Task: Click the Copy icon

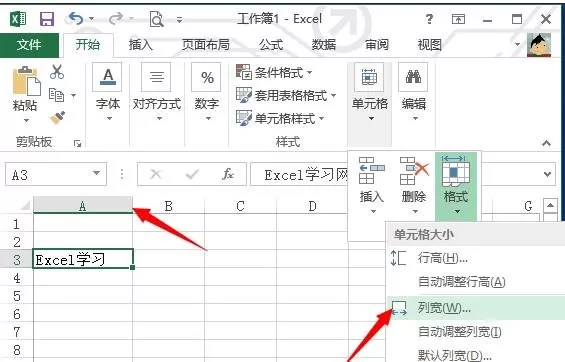Action: click(57, 95)
